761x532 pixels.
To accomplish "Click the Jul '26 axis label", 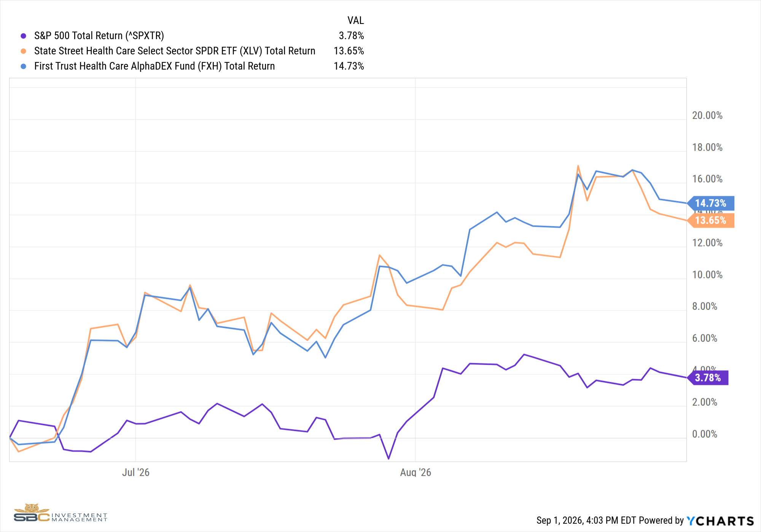I will click(136, 472).
